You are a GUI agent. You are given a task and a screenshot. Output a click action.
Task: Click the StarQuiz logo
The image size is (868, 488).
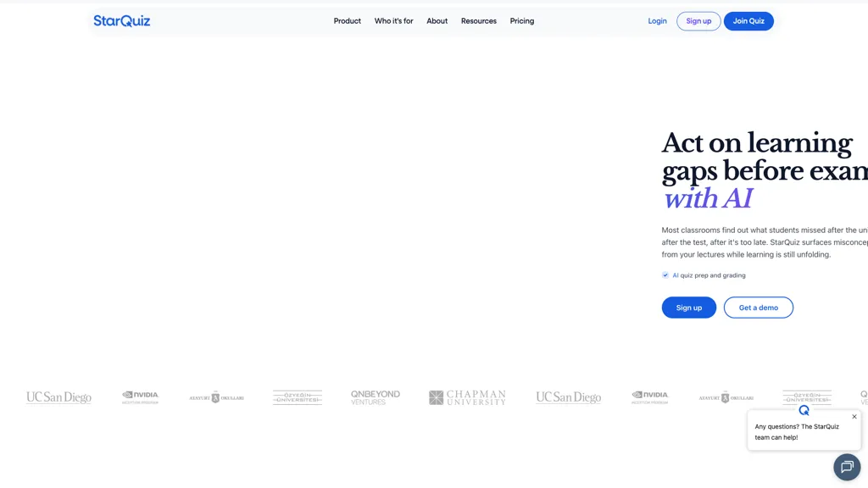pos(122,21)
